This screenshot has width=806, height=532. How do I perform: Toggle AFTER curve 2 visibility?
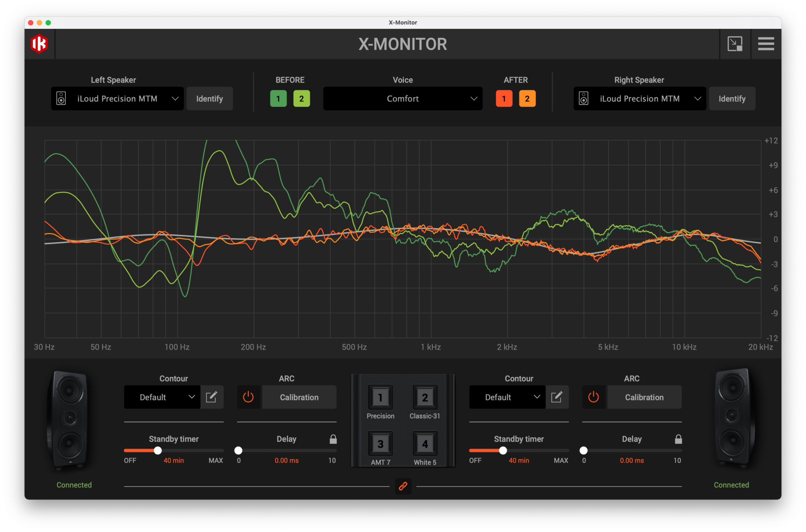(x=527, y=98)
